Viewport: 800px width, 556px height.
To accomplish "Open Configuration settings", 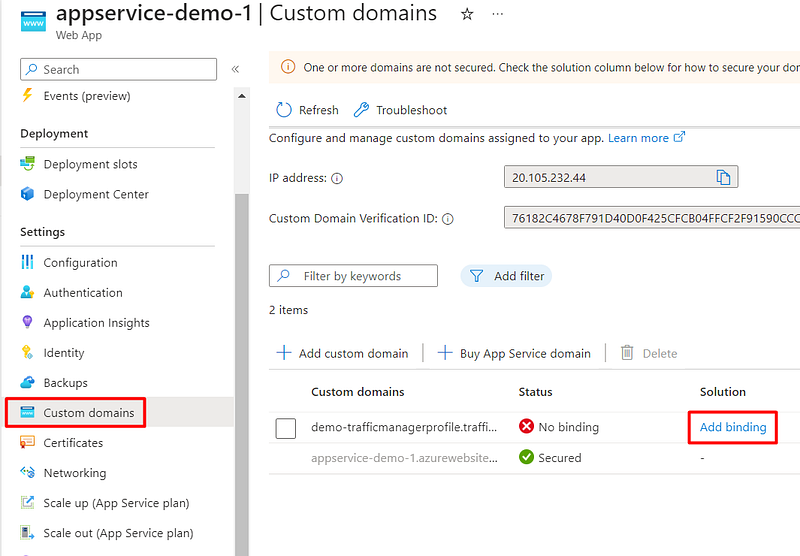I will (80, 263).
